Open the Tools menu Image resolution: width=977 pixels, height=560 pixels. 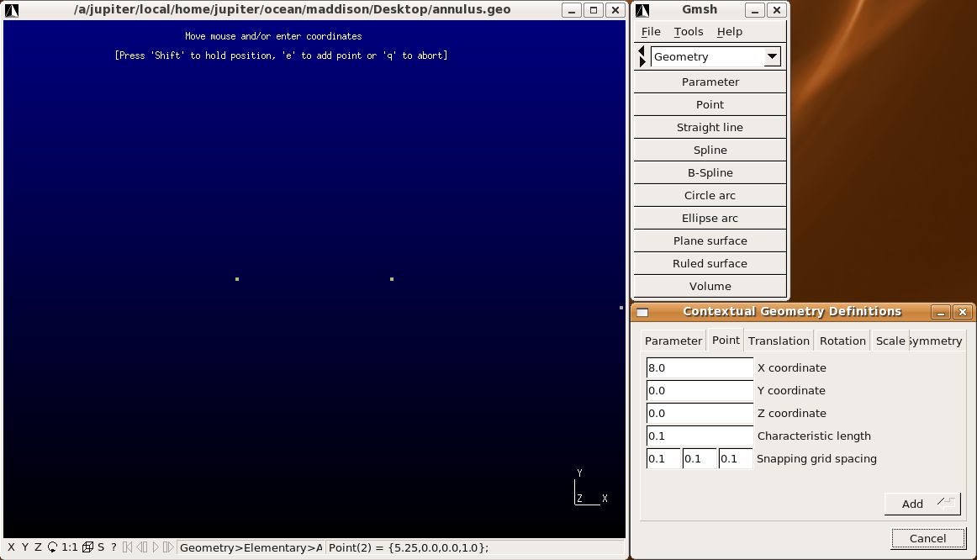click(688, 32)
